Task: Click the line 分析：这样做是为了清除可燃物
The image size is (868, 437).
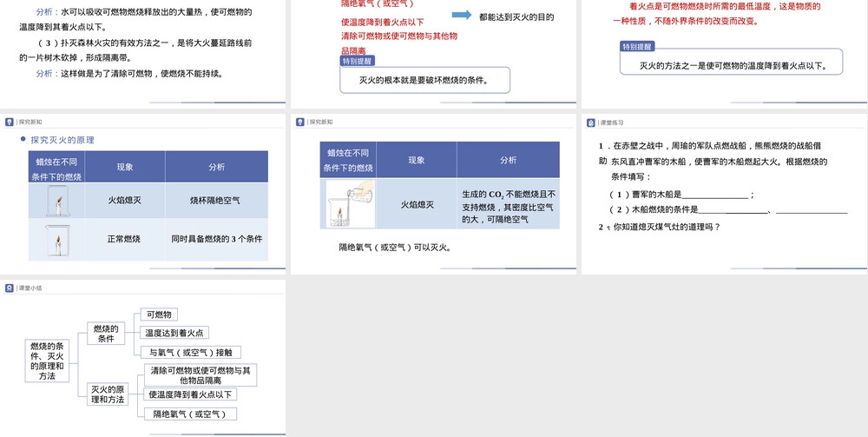Action: (x=129, y=73)
